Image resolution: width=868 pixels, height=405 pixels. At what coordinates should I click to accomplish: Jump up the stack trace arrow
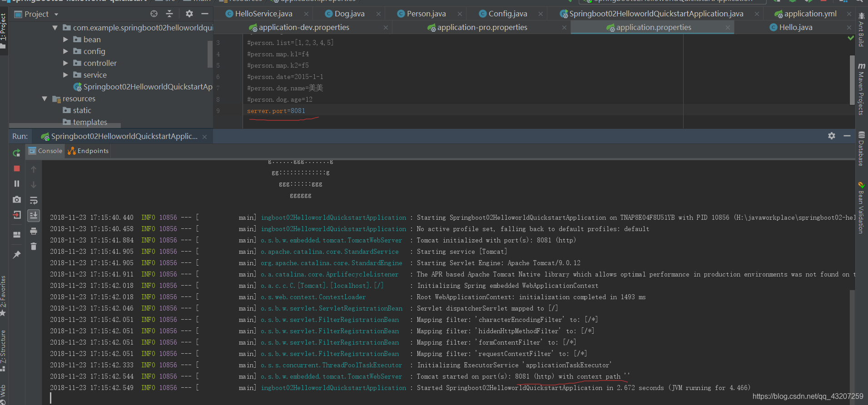tap(34, 169)
